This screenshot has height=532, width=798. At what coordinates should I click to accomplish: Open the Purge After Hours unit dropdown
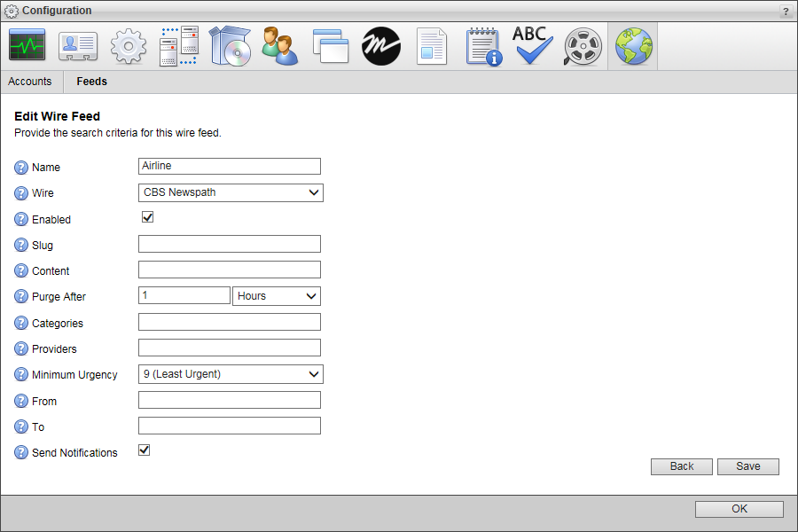277,296
